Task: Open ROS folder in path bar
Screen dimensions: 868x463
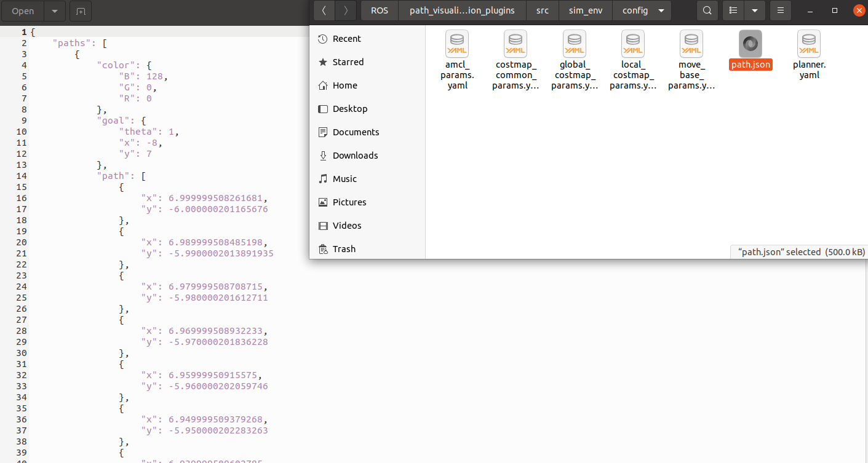Action: 380,10
